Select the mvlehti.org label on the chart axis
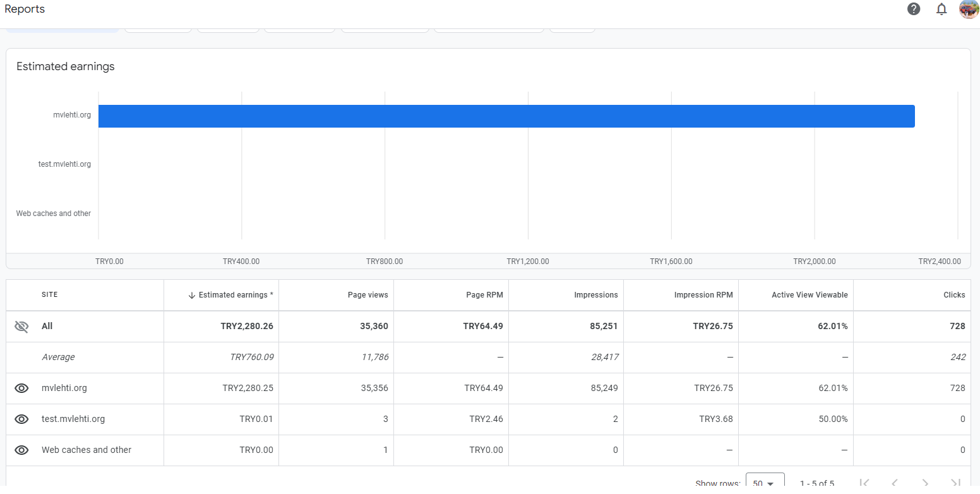 pyautogui.click(x=72, y=115)
